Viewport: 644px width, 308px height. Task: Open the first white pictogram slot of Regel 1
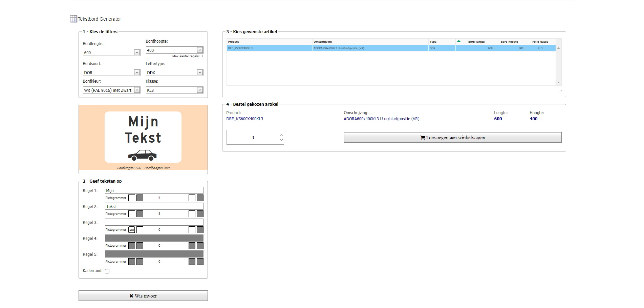tap(132, 198)
